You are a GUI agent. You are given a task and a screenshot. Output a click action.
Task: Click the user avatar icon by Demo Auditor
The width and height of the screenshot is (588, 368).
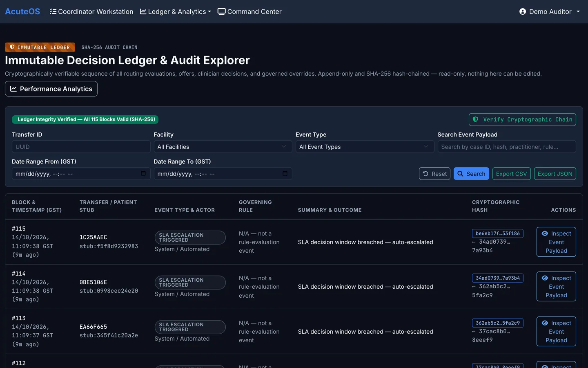(523, 11)
